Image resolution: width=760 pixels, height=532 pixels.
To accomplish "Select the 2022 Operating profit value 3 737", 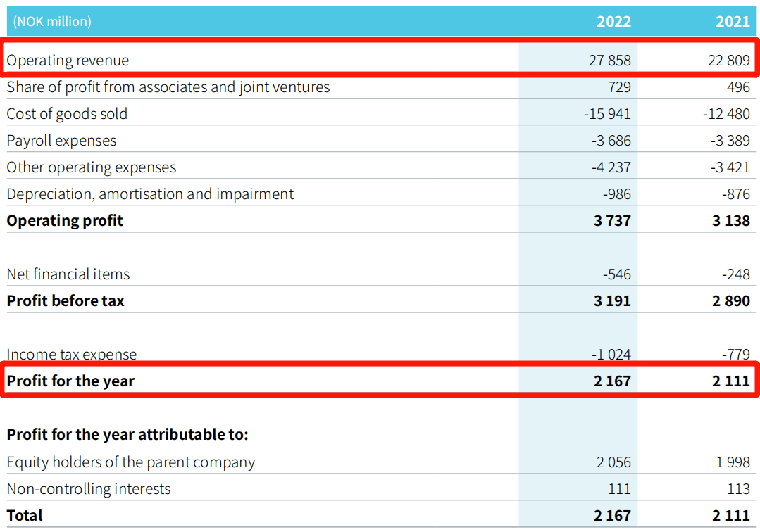I will click(612, 221).
